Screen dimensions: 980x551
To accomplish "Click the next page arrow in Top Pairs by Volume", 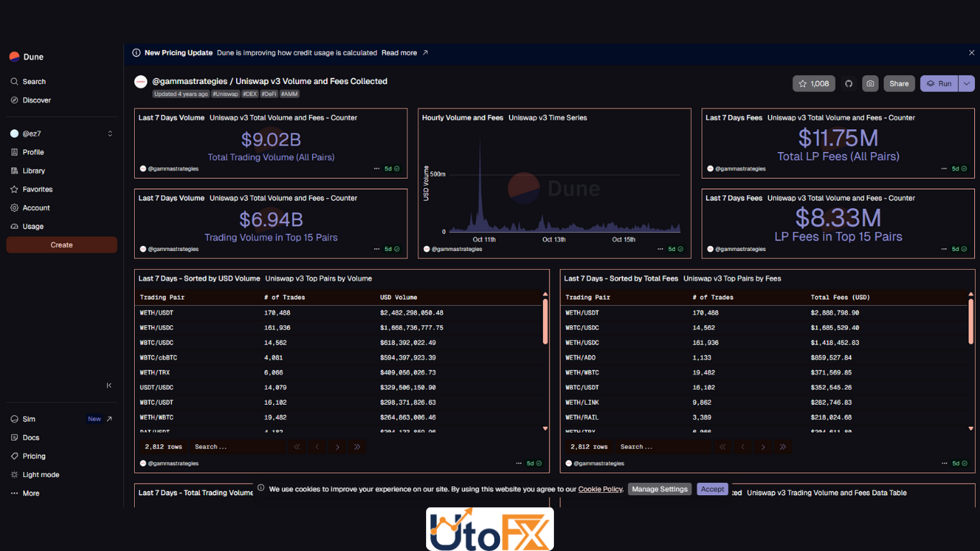I will pyautogui.click(x=337, y=447).
